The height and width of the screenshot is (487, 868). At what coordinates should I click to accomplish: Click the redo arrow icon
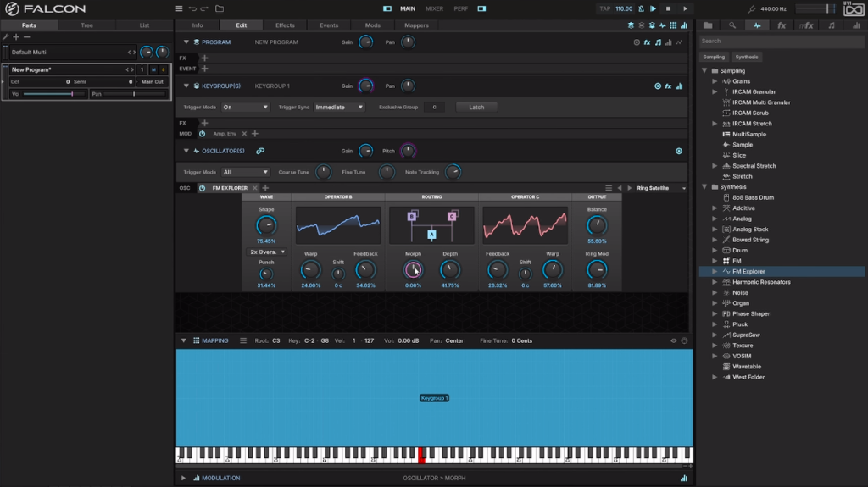point(204,8)
